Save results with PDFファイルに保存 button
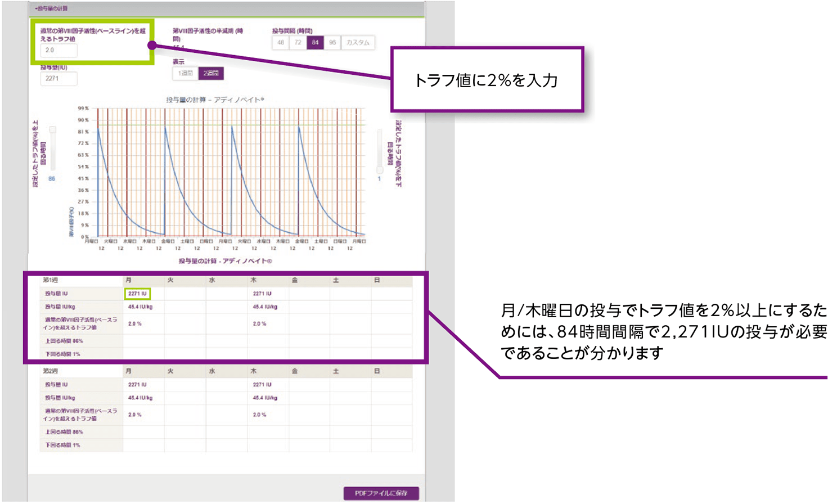The height and width of the screenshot is (504, 828). (x=381, y=493)
